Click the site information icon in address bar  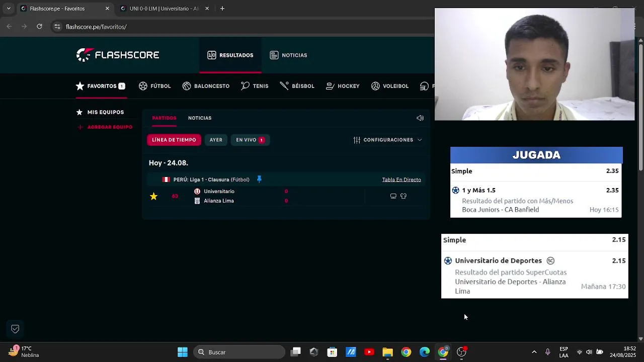(x=57, y=27)
